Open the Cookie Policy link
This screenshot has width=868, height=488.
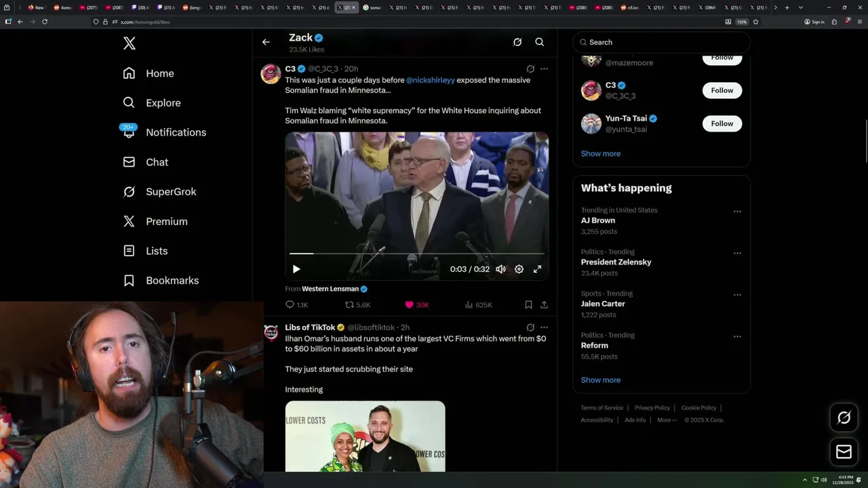pos(698,408)
